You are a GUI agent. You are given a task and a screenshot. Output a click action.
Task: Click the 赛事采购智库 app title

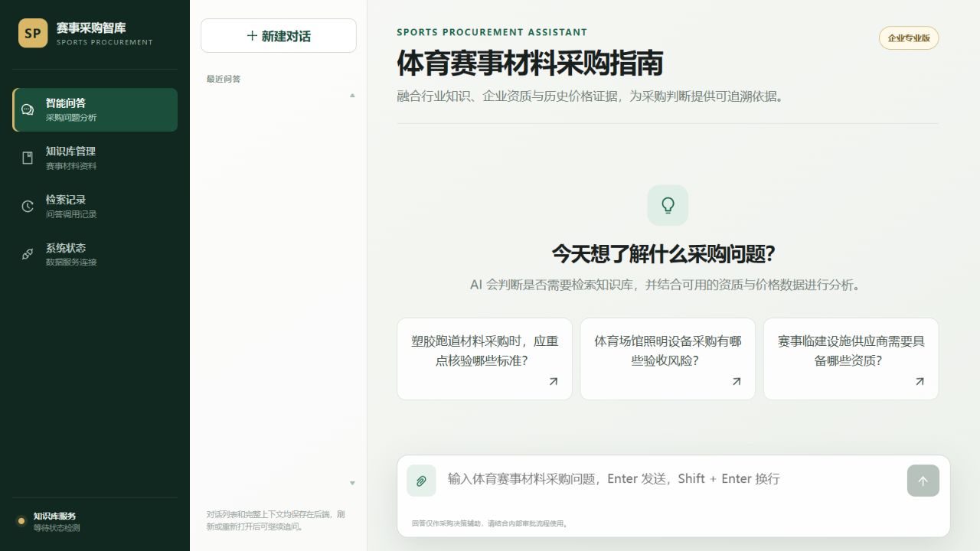point(91,28)
